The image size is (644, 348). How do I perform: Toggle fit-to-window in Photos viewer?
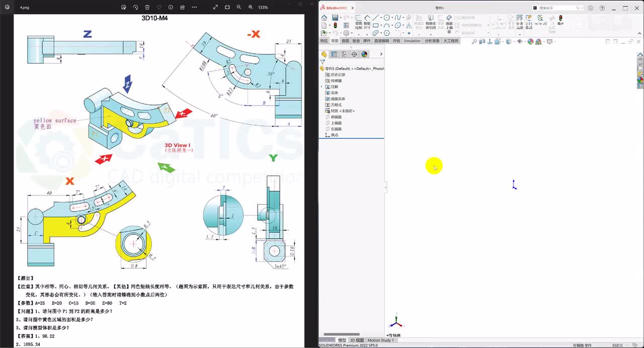point(227,8)
